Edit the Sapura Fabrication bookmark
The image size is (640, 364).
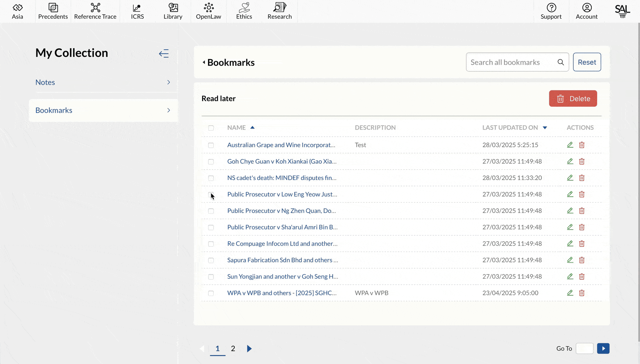570,260
